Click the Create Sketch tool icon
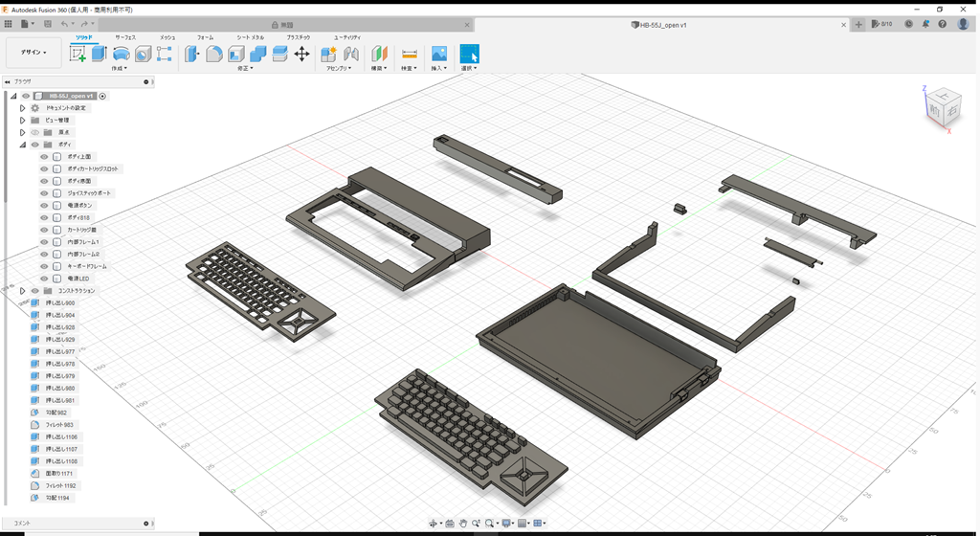The width and height of the screenshot is (980, 536). coord(78,55)
